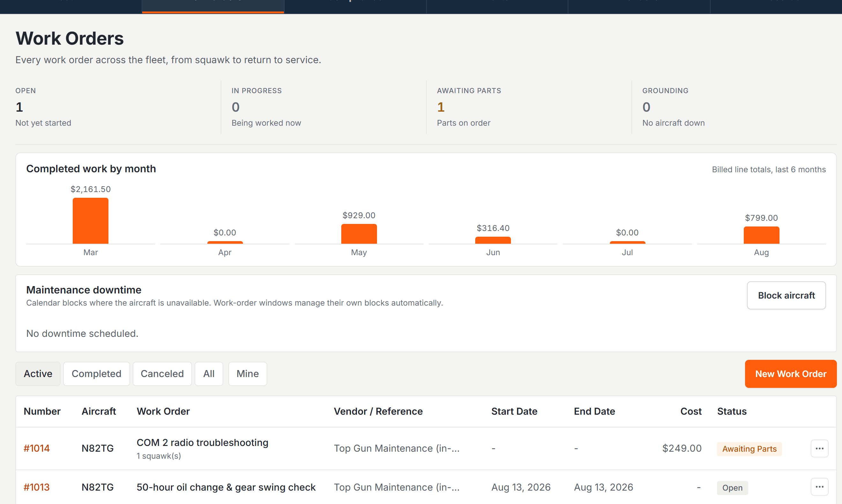
Task: Click the March $2,161.50 bar
Action: click(91, 221)
